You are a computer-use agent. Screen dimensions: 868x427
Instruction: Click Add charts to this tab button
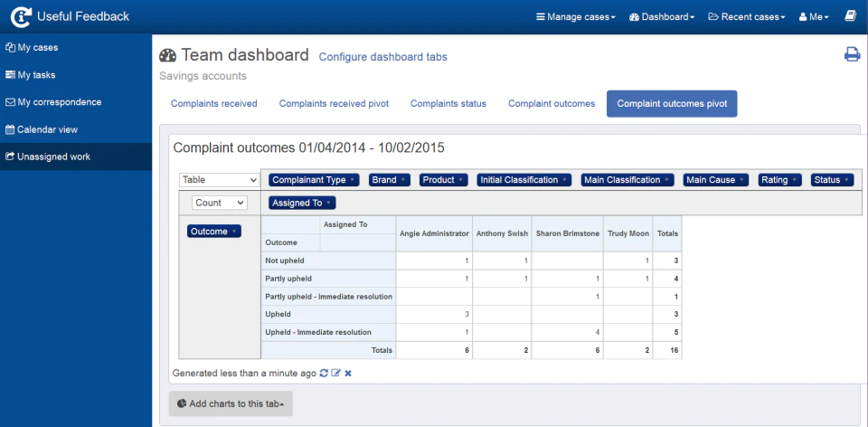click(231, 403)
